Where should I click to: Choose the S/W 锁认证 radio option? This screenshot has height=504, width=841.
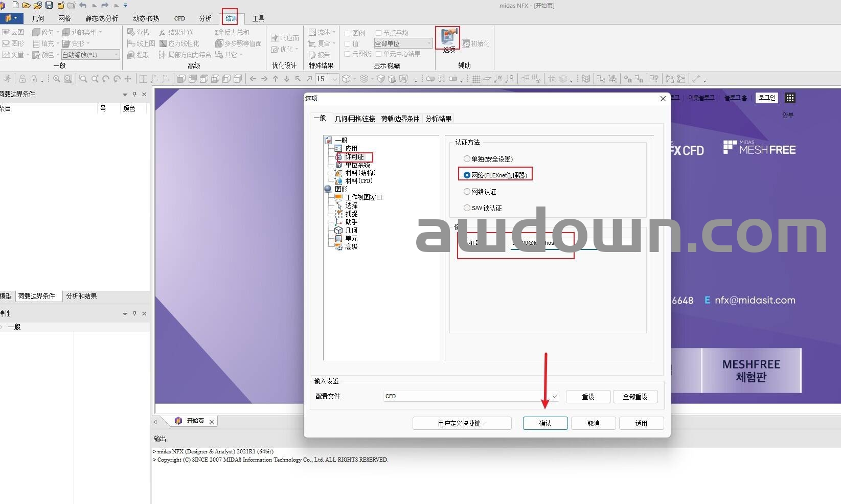467,208
